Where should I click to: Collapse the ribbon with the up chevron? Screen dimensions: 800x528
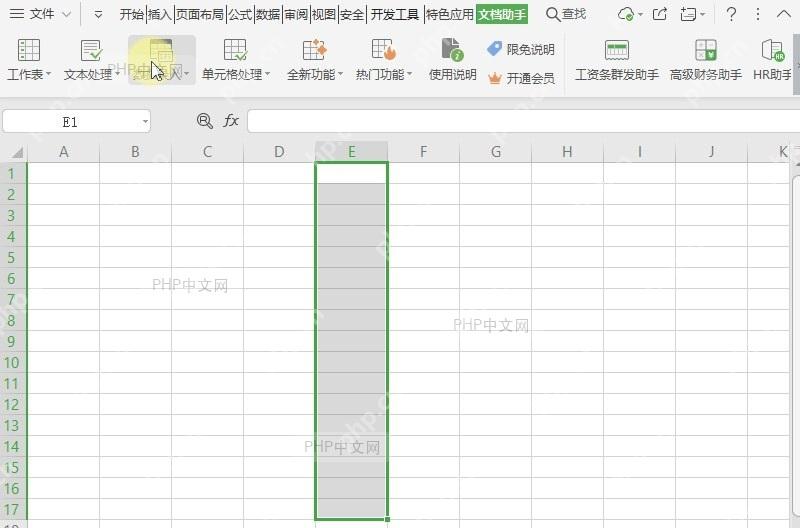tap(784, 14)
